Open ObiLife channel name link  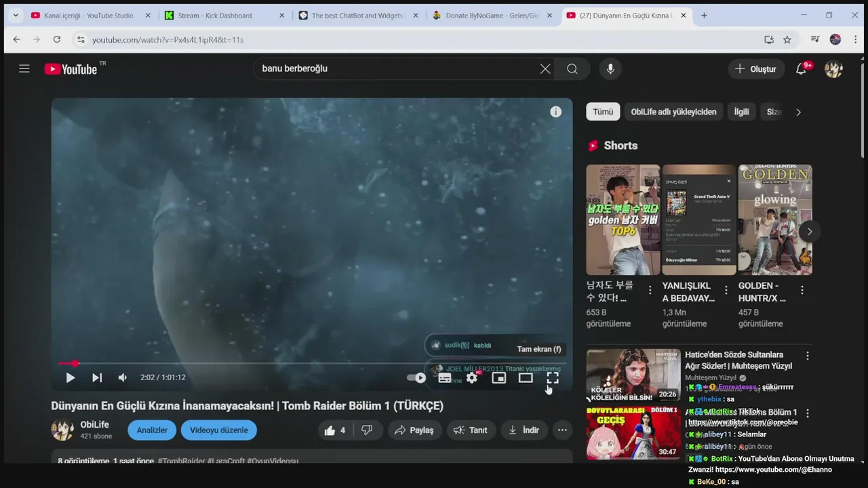(x=95, y=424)
